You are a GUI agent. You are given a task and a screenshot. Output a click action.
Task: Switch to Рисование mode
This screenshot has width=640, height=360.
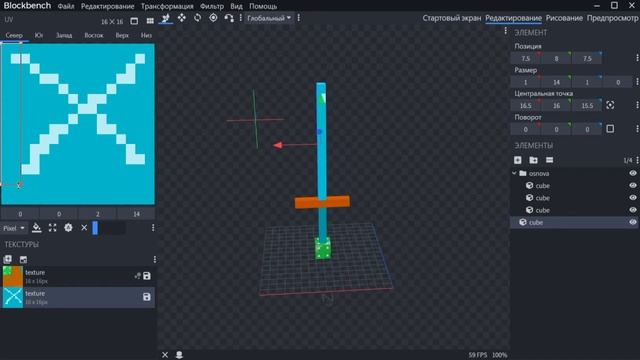[x=564, y=18]
